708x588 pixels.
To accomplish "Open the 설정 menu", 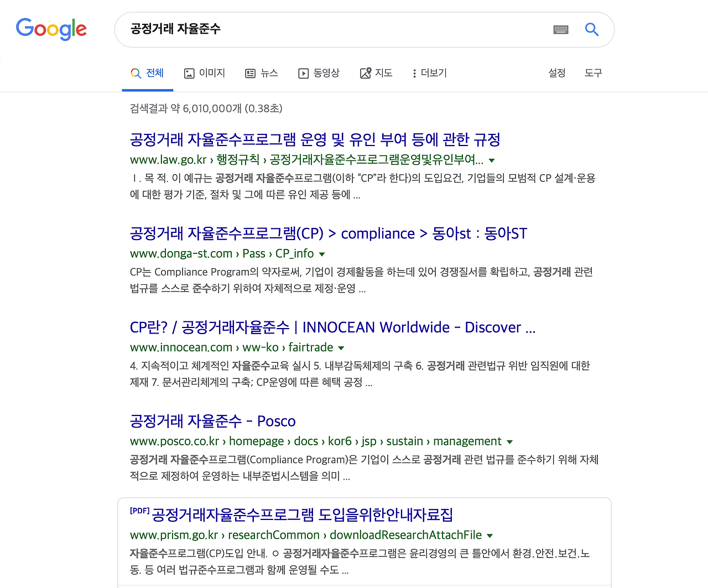I will click(x=556, y=72).
